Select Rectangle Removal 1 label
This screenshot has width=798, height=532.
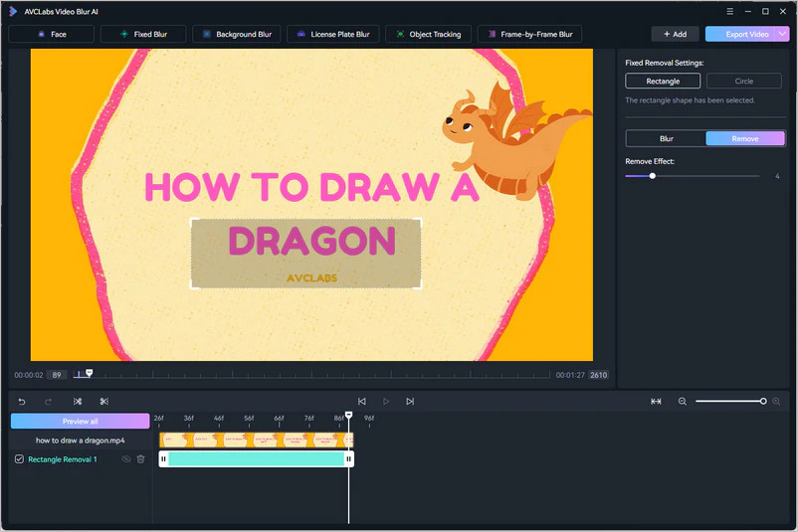click(x=62, y=459)
